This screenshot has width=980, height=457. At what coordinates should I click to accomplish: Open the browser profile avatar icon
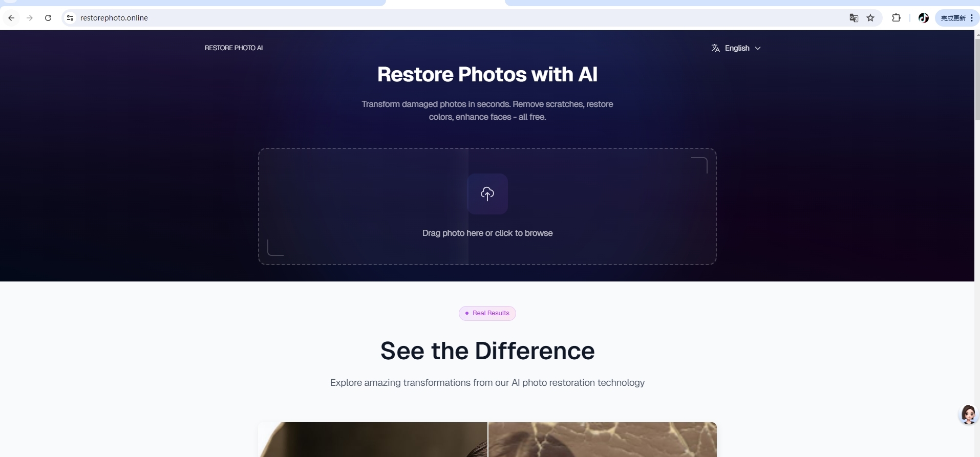coord(924,18)
